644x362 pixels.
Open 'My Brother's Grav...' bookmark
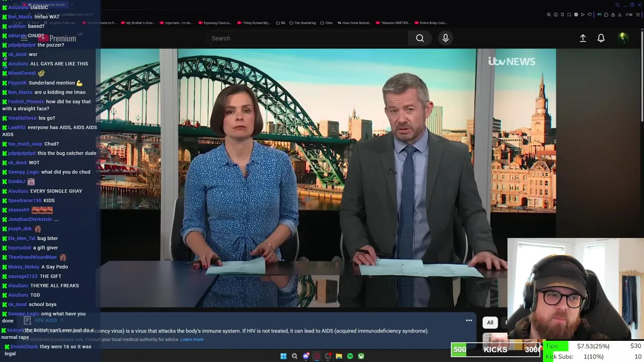(x=137, y=23)
